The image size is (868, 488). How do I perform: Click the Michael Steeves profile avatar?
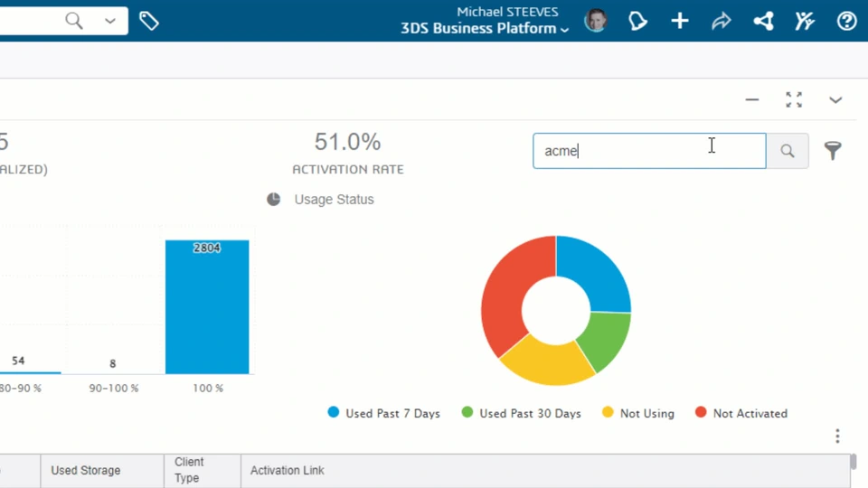(596, 21)
